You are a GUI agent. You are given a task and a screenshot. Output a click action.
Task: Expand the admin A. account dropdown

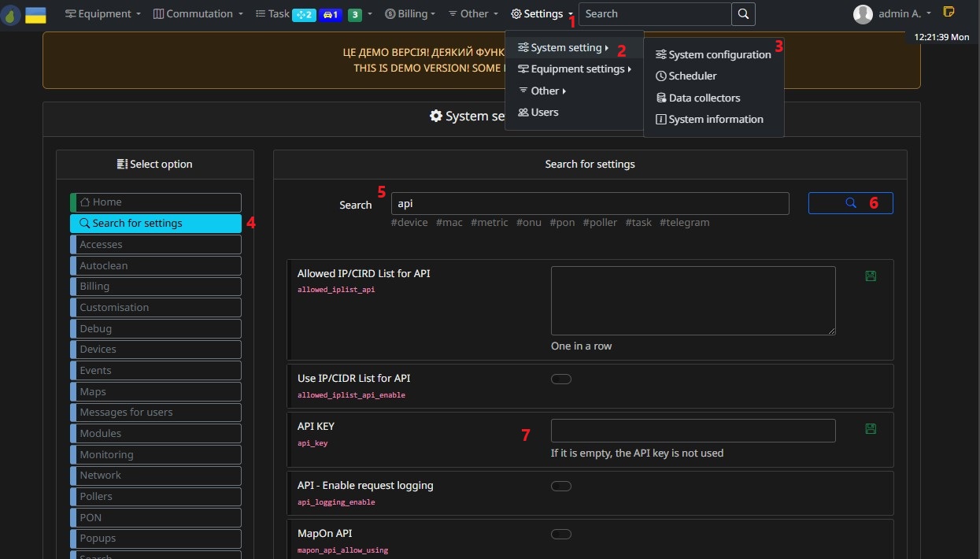point(890,13)
